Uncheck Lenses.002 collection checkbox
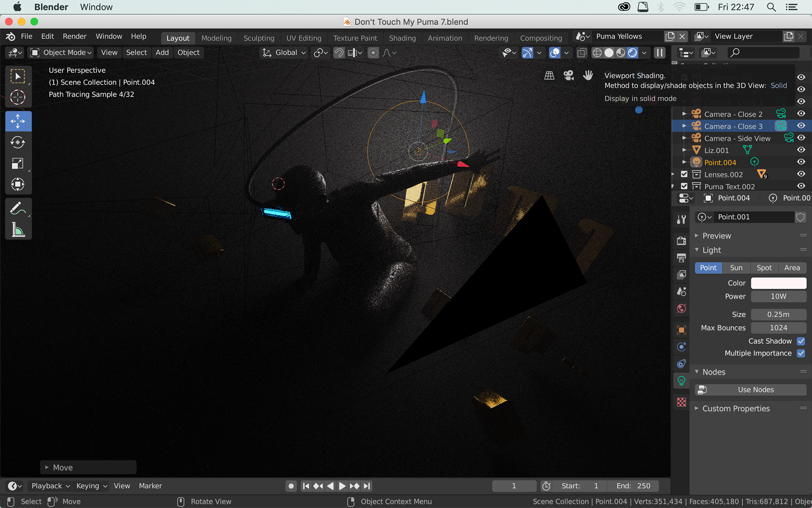This screenshot has height=508, width=812. 684,174
